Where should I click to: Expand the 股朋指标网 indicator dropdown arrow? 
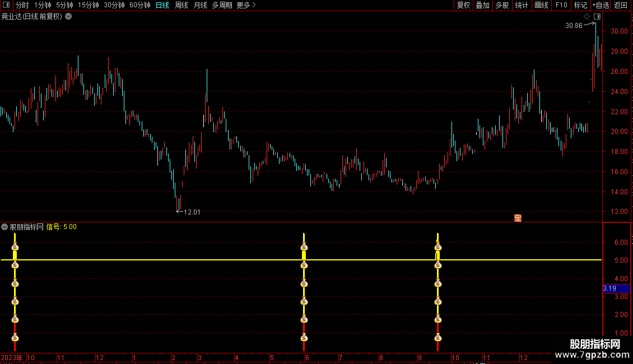pyautogui.click(x=4, y=227)
